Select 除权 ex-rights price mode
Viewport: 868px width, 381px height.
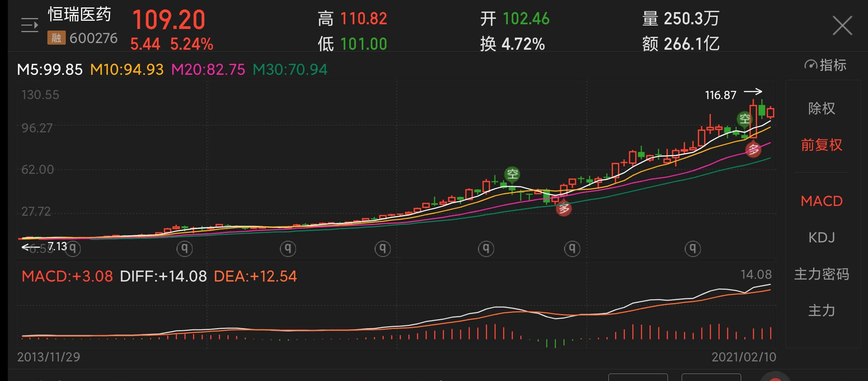(822, 108)
